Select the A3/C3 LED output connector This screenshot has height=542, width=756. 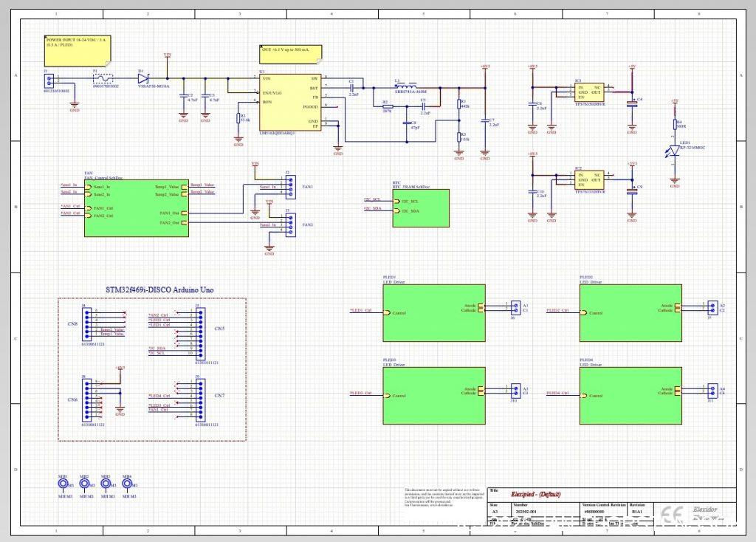pos(515,391)
